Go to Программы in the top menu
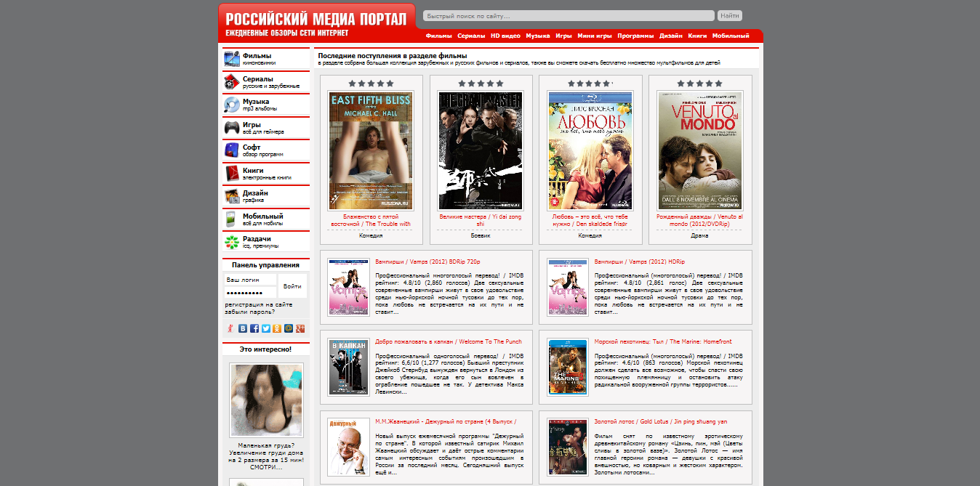 (636, 36)
